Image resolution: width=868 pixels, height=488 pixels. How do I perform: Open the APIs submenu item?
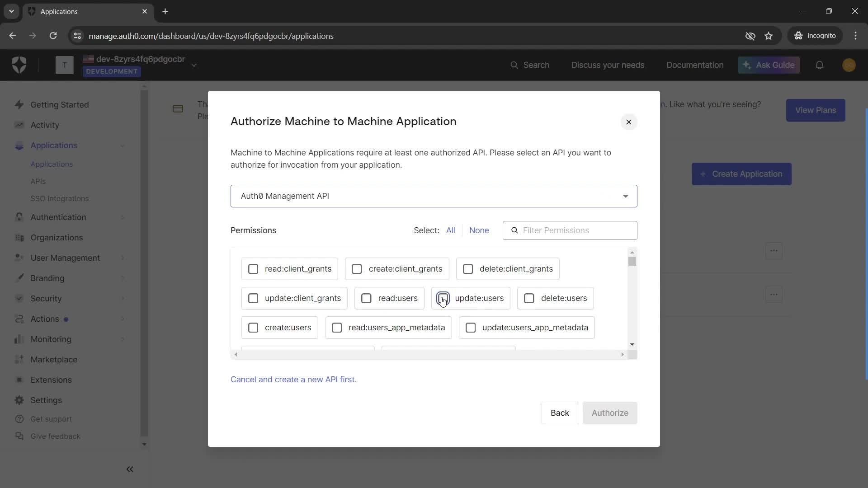point(38,182)
